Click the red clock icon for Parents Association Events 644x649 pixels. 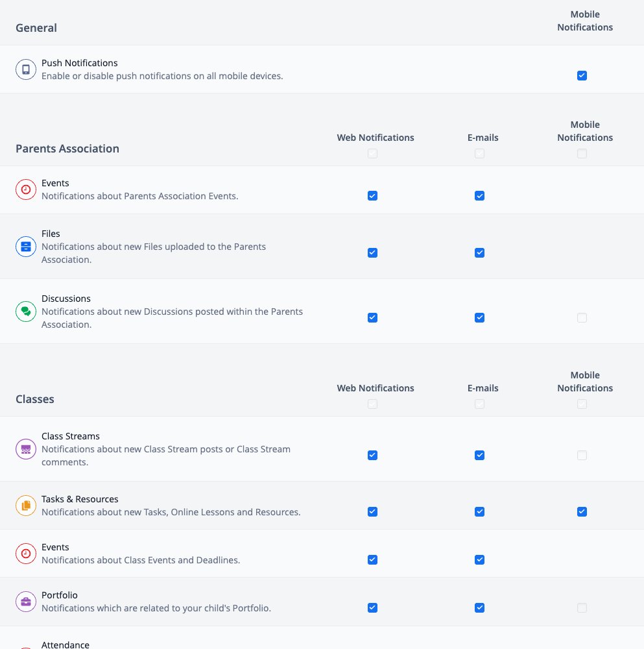point(26,190)
